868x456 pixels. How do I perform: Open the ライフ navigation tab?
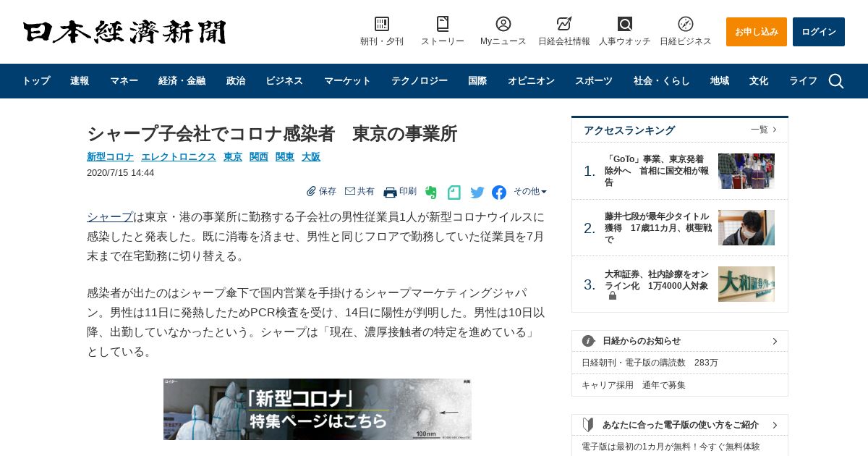coord(803,81)
